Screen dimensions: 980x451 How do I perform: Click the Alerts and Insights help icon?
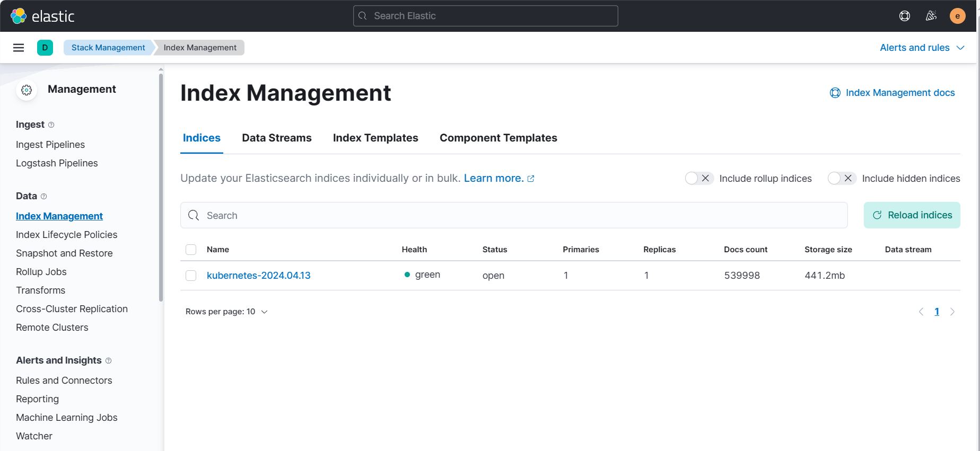point(109,361)
